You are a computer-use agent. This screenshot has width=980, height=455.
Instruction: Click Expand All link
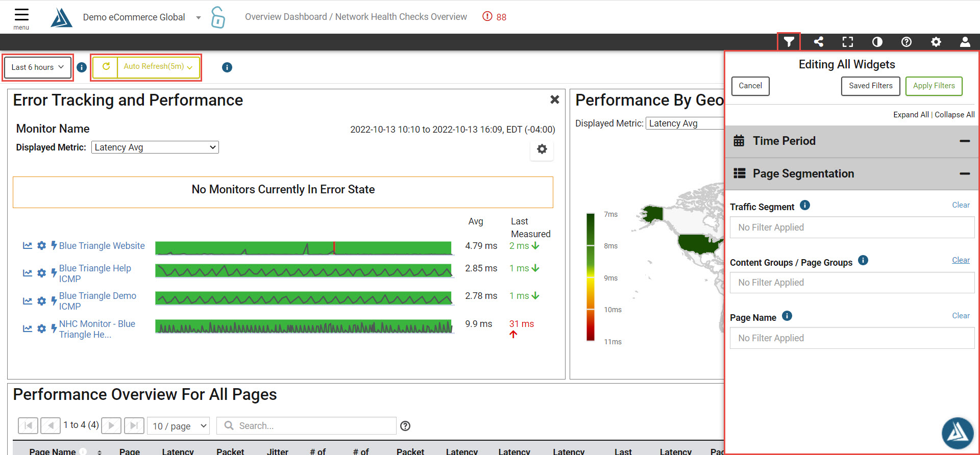pos(911,115)
